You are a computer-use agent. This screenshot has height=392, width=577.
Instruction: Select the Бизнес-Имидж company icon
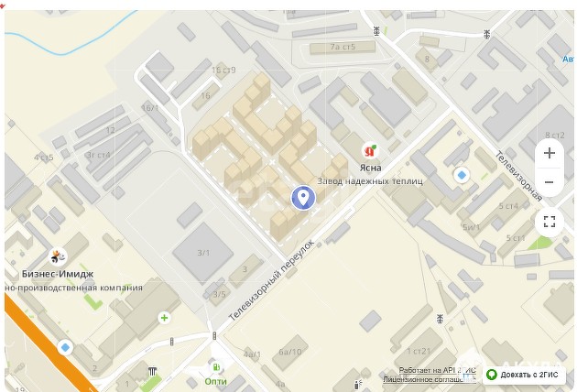pos(58,256)
